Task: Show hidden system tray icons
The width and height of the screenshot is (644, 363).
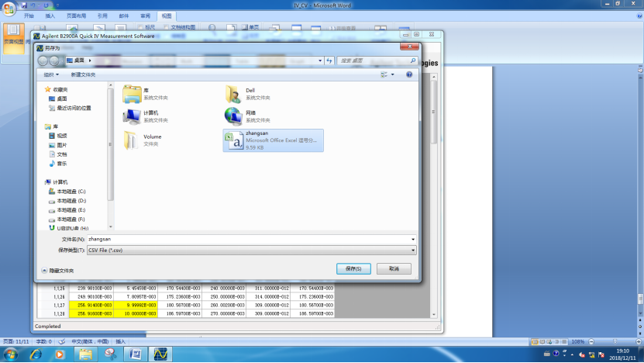Action: pos(572,354)
